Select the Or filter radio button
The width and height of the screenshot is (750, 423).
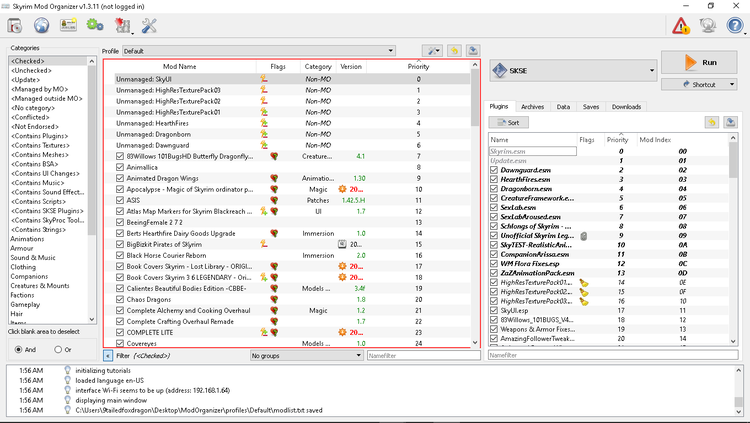58,350
